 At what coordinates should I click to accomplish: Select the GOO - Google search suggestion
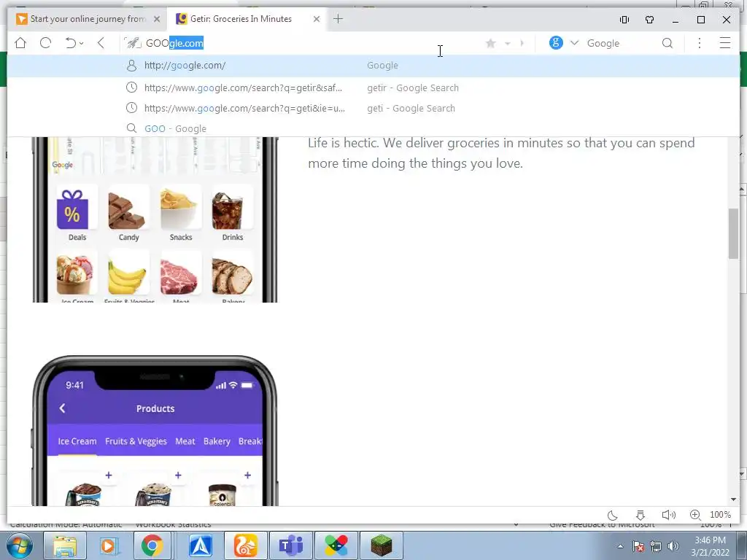(373, 128)
